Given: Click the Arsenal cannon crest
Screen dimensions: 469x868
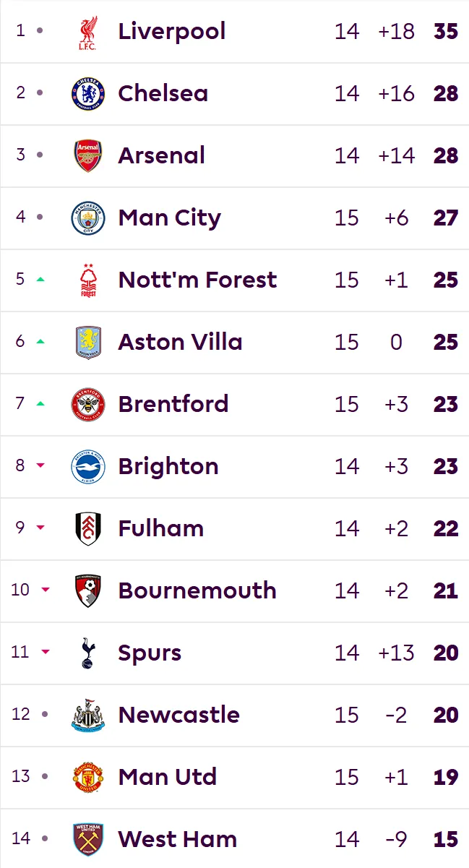Looking at the screenshot, I should coord(88,156).
